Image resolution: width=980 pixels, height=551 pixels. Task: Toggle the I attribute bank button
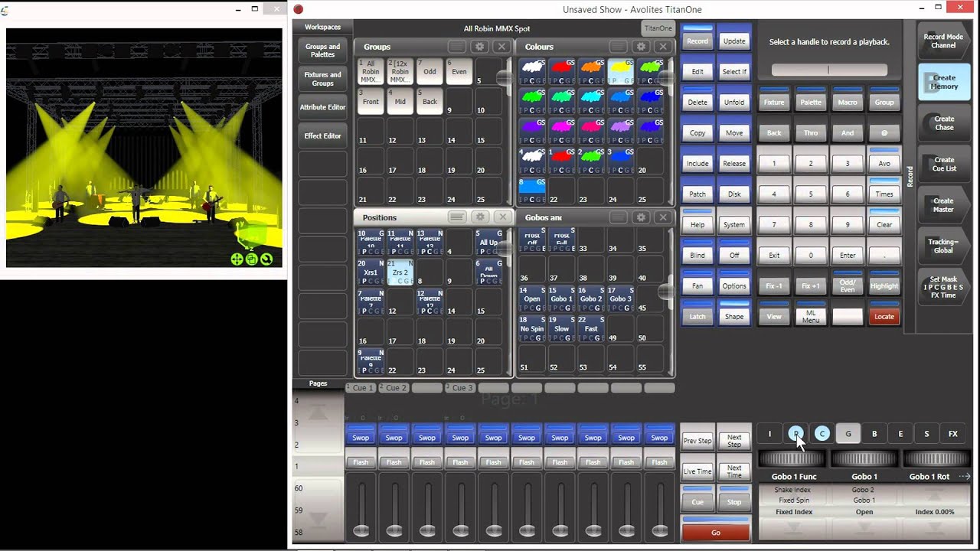769,434
